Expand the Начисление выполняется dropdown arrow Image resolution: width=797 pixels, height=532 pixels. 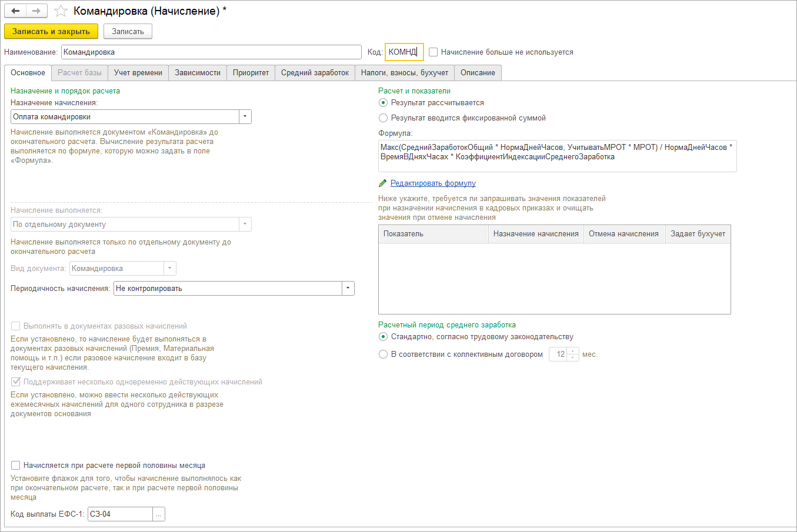tap(245, 225)
